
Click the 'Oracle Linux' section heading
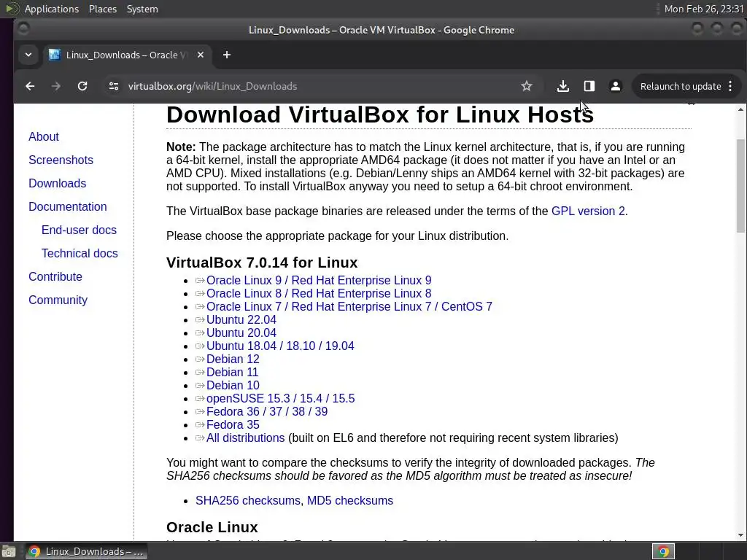click(212, 527)
